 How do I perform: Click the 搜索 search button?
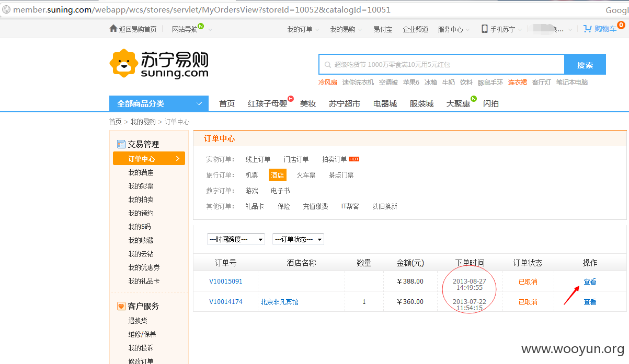click(585, 65)
